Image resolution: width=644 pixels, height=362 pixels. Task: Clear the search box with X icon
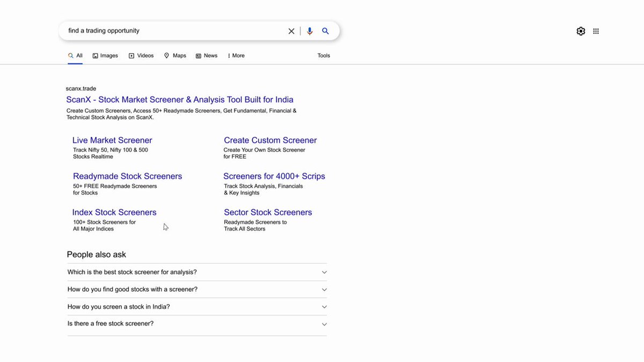click(x=291, y=31)
